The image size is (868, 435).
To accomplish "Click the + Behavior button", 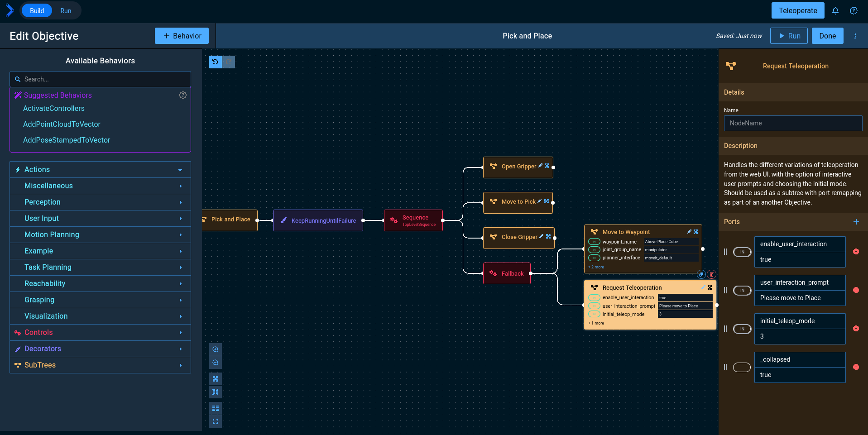I will [x=182, y=36].
